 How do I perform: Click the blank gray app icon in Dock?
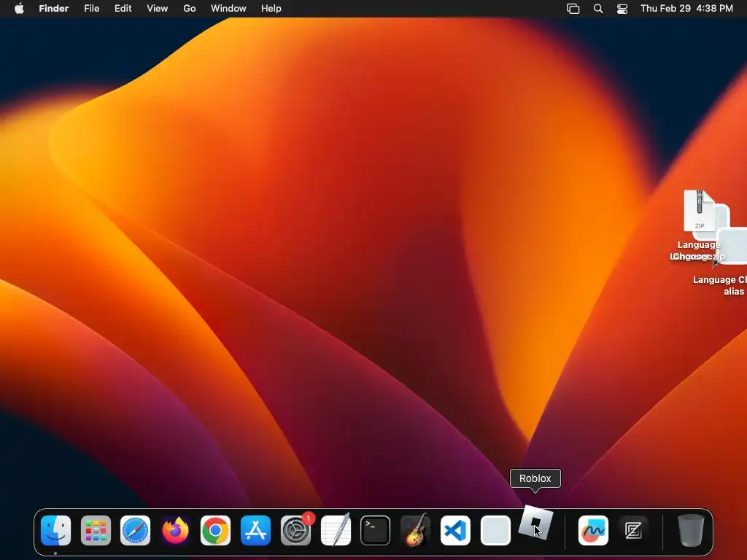pos(495,530)
